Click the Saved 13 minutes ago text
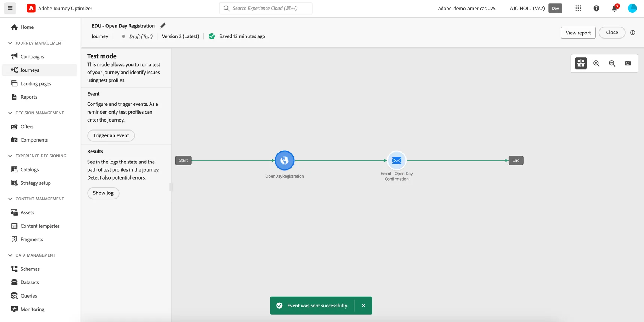 tap(242, 36)
